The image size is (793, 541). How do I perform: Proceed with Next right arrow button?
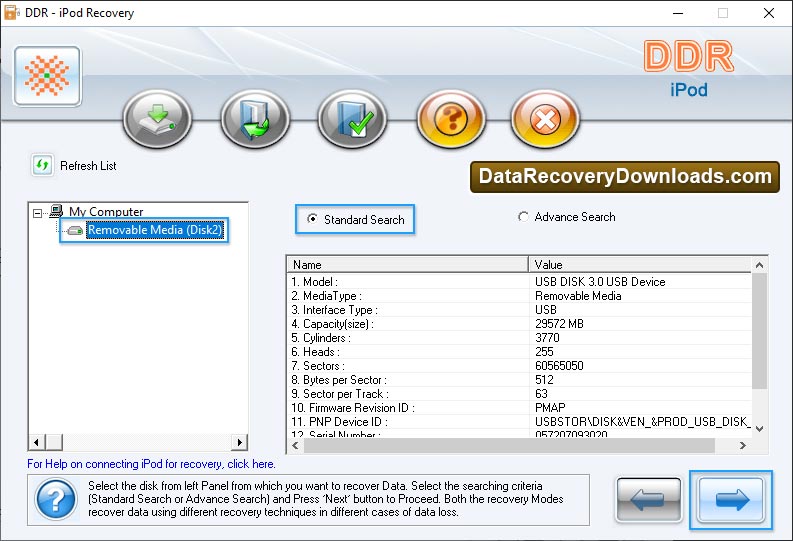731,500
